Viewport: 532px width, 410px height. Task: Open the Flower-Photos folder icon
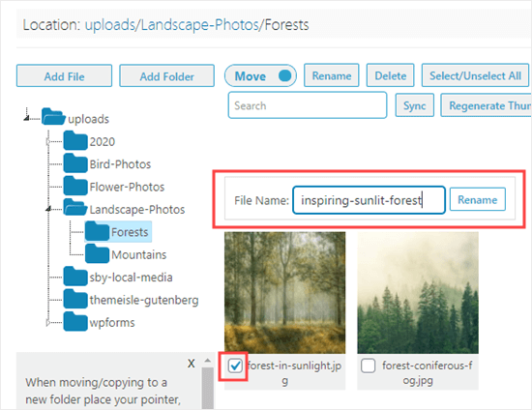click(75, 187)
